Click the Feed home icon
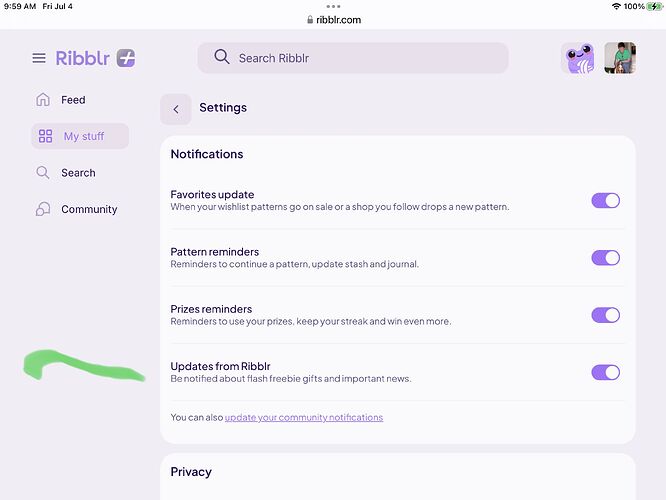This screenshot has height=500, width=666. click(43, 99)
